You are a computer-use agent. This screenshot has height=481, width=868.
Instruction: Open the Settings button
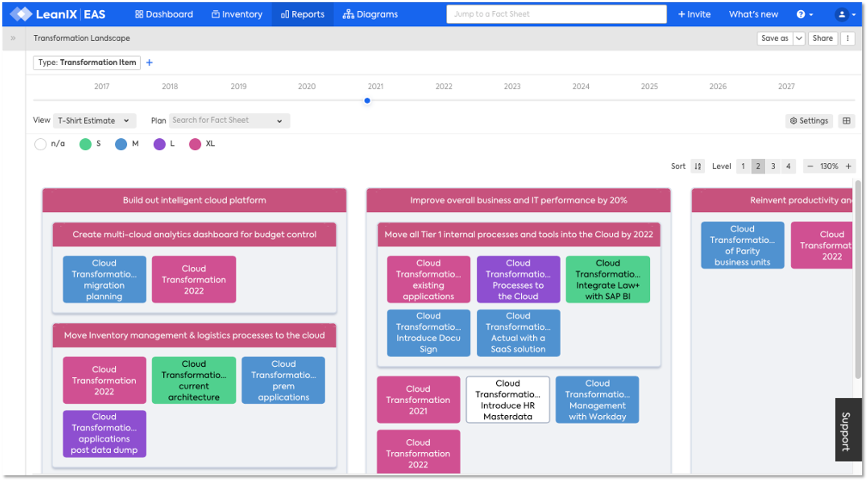click(809, 121)
